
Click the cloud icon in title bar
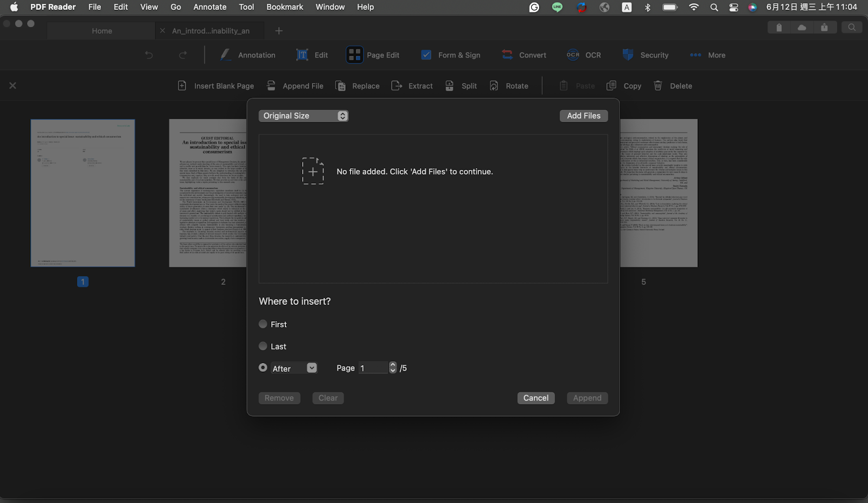(x=802, y=27)
